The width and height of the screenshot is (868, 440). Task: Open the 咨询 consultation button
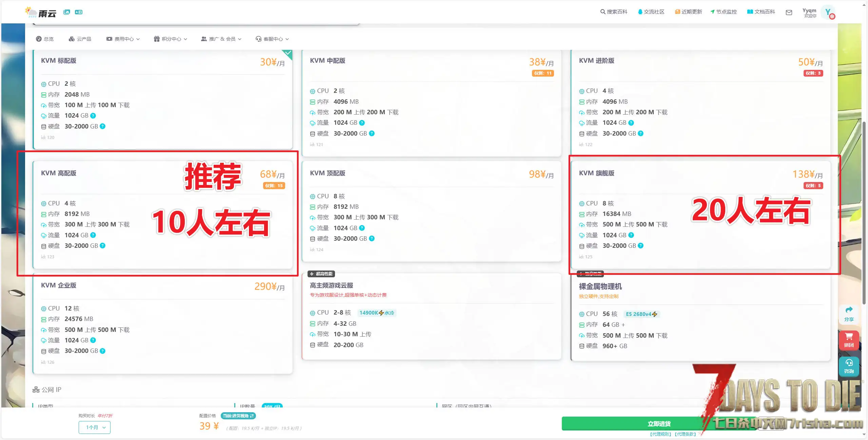[849, 366]
